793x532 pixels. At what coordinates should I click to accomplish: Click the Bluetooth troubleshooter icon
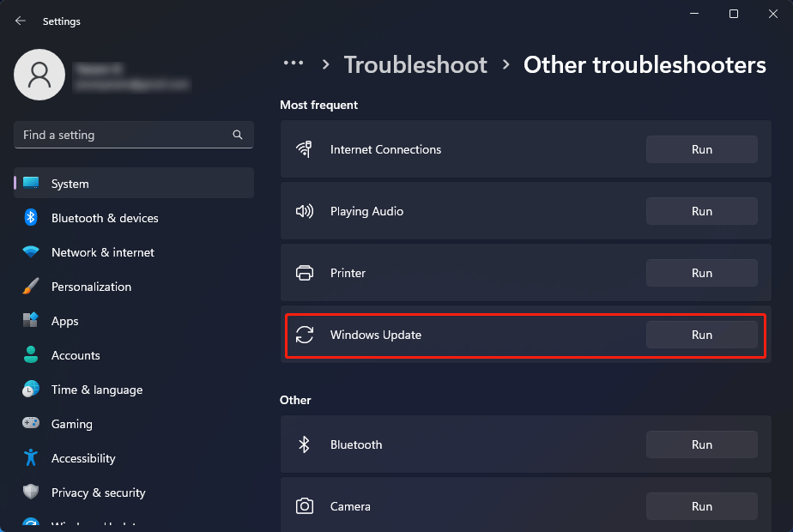click(x=304, y=444)
